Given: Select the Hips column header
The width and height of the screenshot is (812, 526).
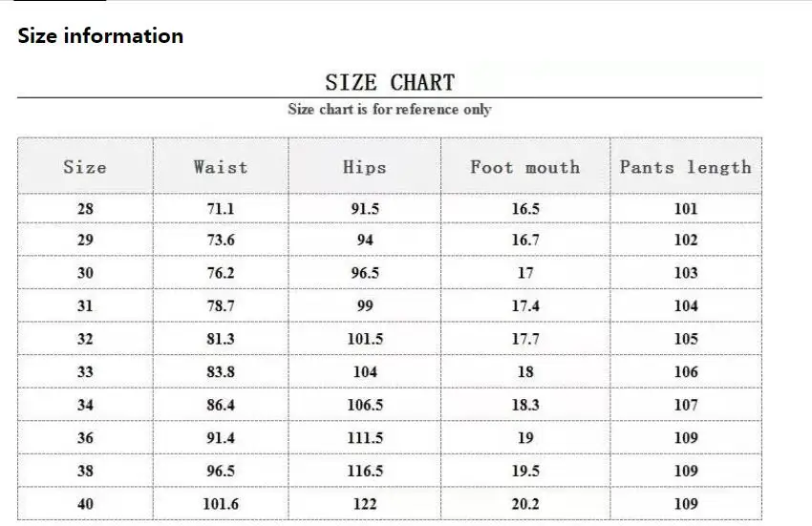Looking at the screenshot, I should [365, 167].
